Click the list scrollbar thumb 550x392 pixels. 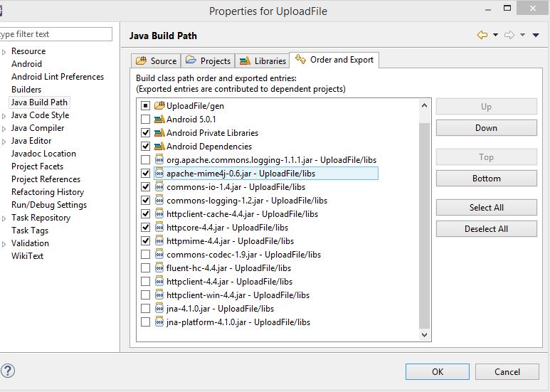pos(424,224)
